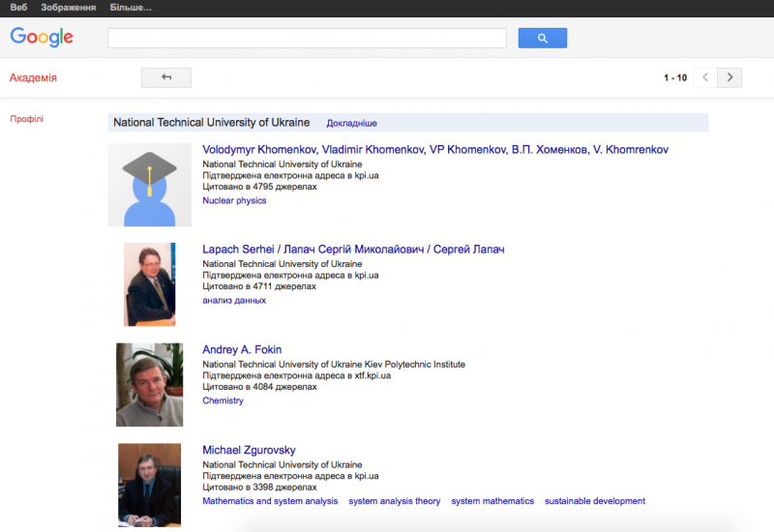Click Michael Zgurovsky's photo
Viewport: 774px width, 532px height.
[150, 485]
